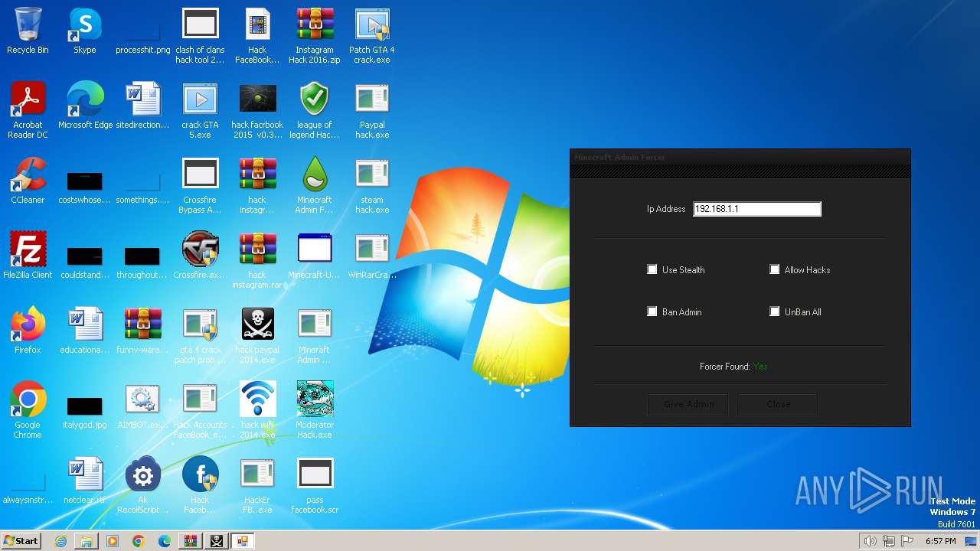Viewport: 980px width, 551px height.
Task: Select the AIMBOT.exe gear icon
Action: [142, 406]
